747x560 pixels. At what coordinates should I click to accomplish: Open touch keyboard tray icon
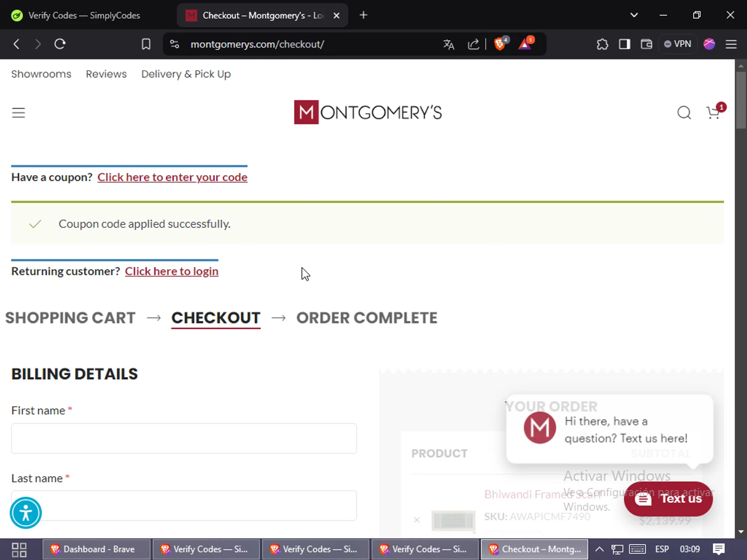(637, 550)
